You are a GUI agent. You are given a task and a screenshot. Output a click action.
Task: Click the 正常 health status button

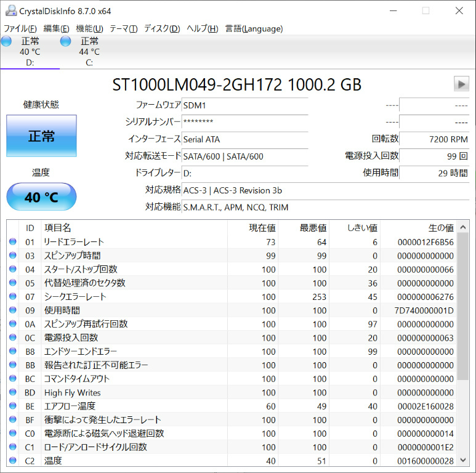(x=42, y=135)
